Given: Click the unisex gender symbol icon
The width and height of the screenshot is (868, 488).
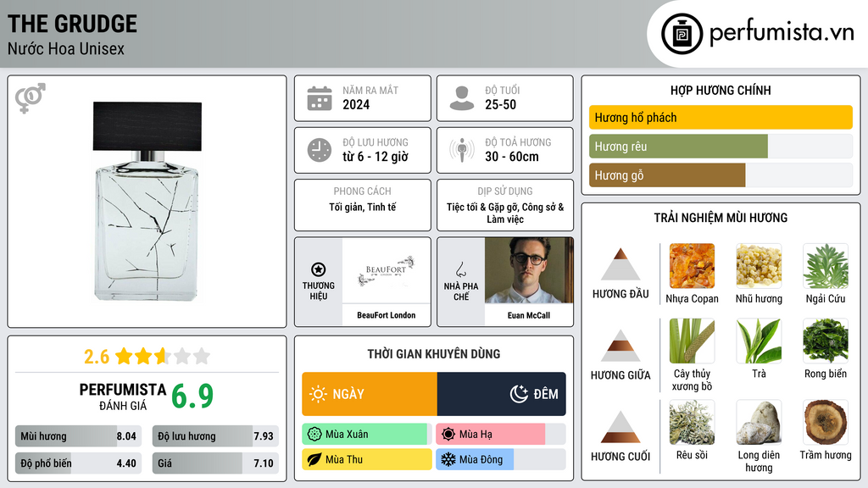Looking at the screenshot, I should tap(31, 98).
